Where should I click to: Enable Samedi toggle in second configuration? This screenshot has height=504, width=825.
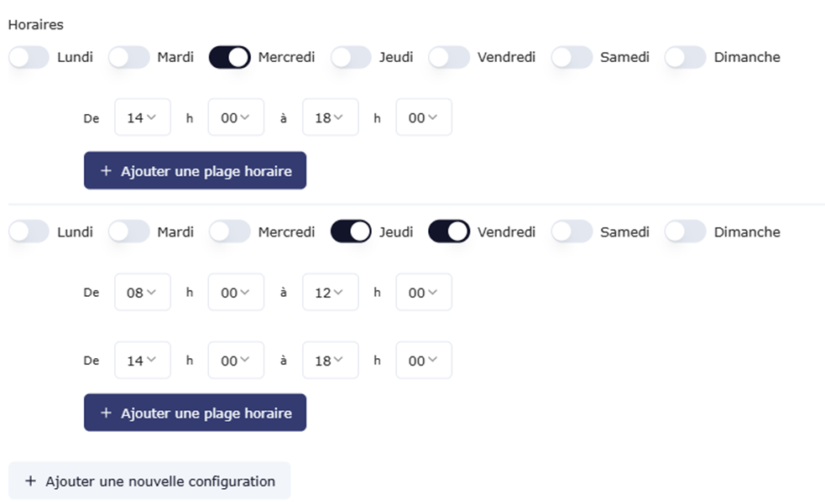click(572, 231)
